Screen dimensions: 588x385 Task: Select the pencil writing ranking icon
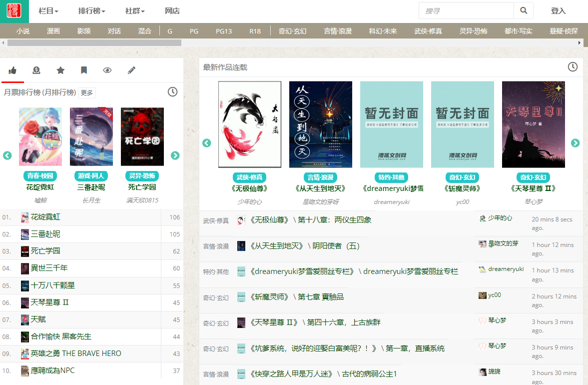coord(131,70)
